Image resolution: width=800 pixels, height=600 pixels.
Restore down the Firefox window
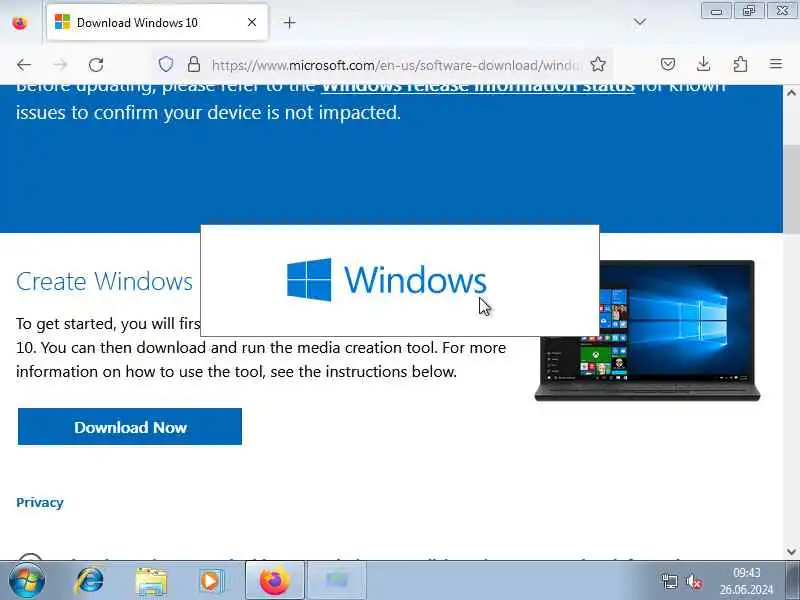[748, 11]
